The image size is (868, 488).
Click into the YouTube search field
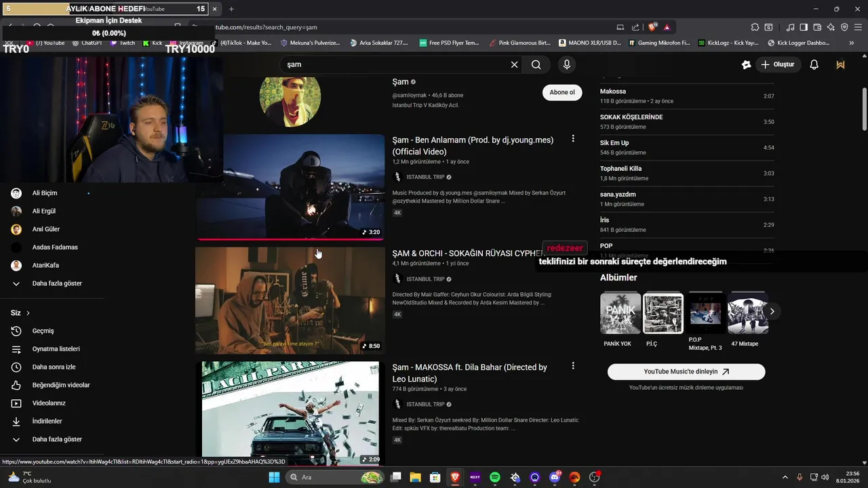tap(395, 64)
